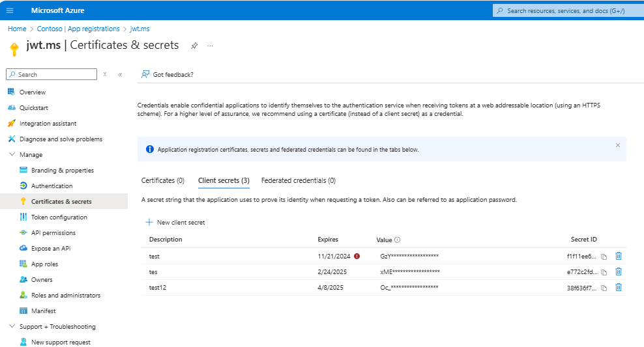Click the Value column info icon
Screen dimensions: 644x347
[x=397, y=240]
